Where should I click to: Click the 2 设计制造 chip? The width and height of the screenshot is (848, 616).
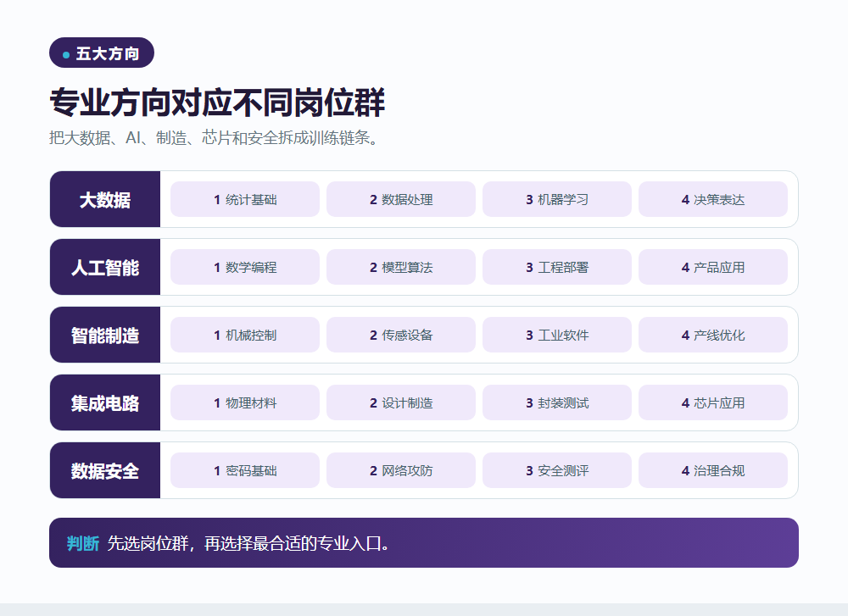click(x=401, y=402)
